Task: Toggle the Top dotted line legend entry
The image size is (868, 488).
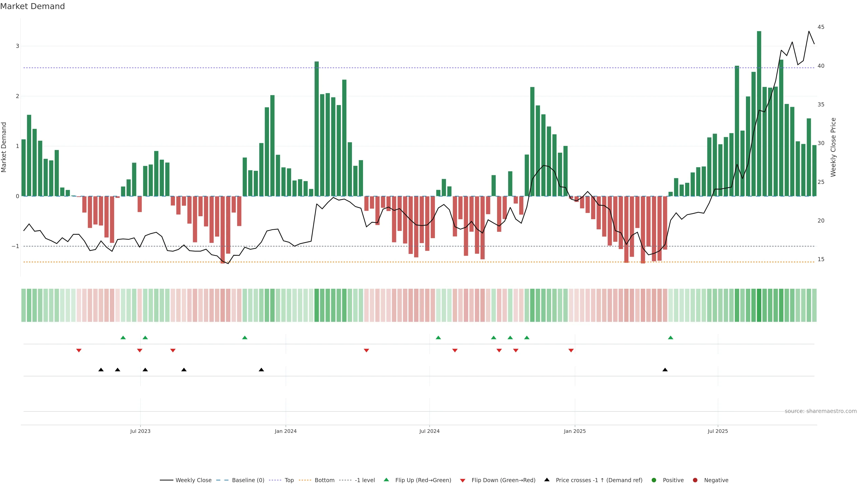Action: coord(289,480)
